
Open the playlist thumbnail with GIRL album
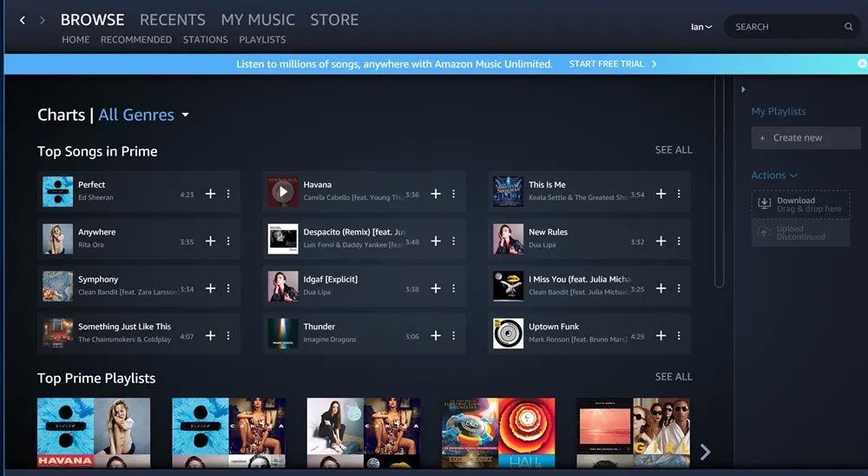634,433
